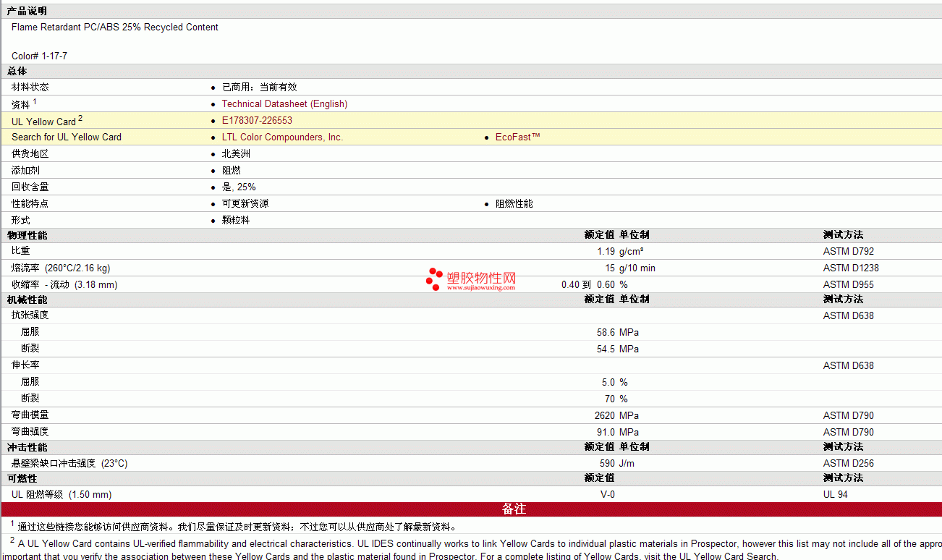Select the 熔流率 (260°C/2.16 kg) label
Viewport: 942px width, 560px height.
[61, 268]
